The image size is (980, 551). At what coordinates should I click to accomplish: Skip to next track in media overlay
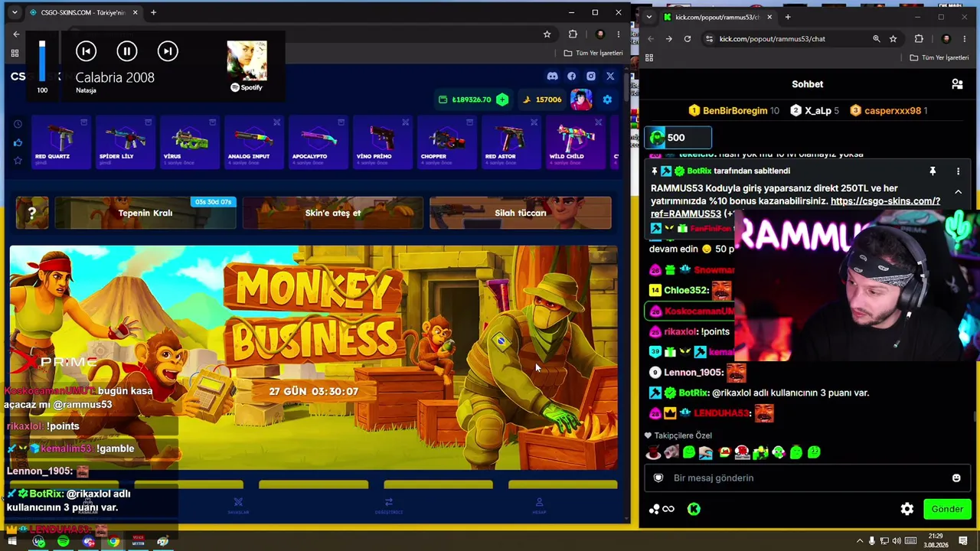pos(168,51)
